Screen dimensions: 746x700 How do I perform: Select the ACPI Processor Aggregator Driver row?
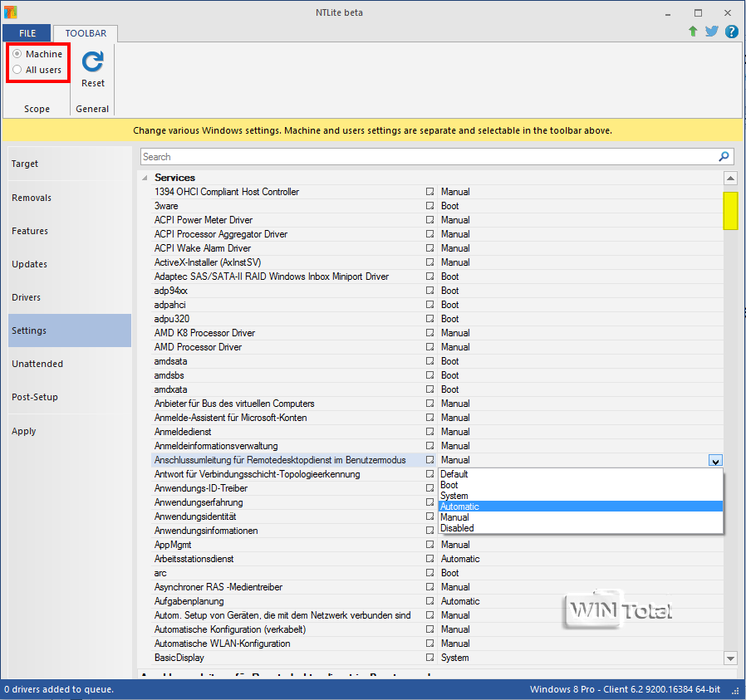[437, 234]
